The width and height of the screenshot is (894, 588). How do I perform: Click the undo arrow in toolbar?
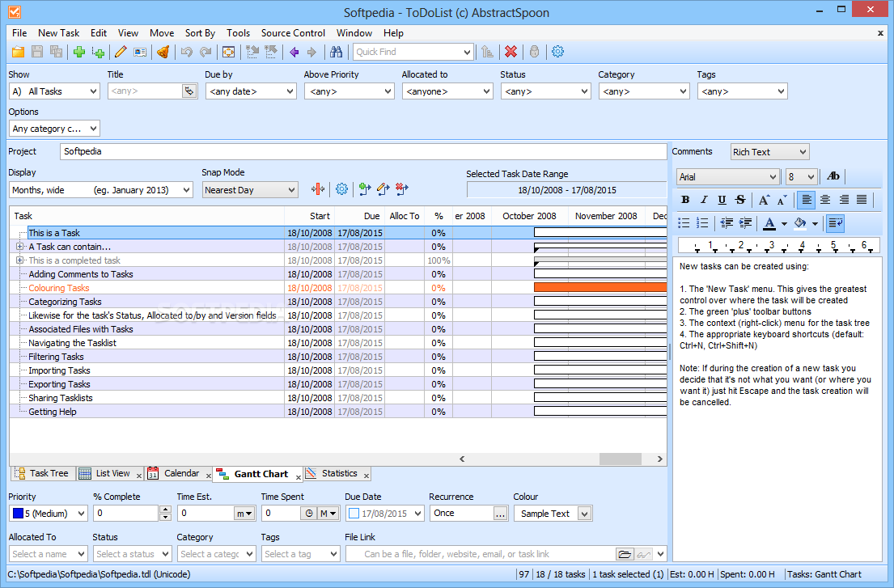(186, 52)
